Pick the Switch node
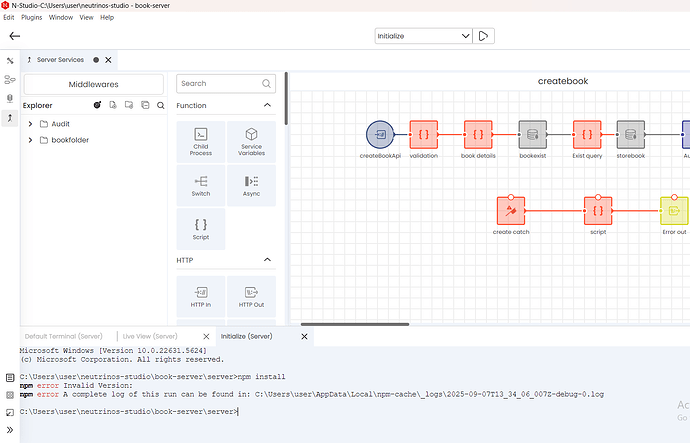Screen dimensions: 690x443 point(201,186)
